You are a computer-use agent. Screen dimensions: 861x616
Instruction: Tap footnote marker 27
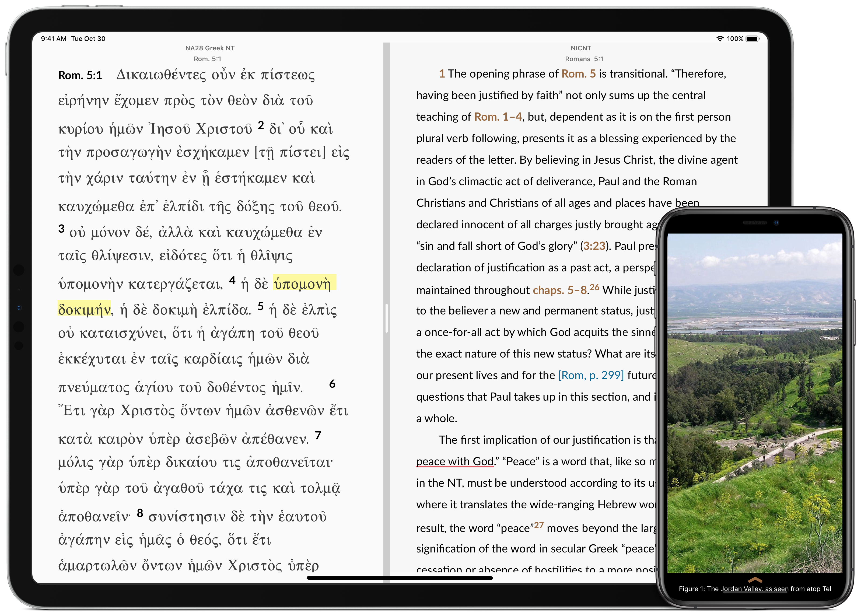tap(539, 525)
